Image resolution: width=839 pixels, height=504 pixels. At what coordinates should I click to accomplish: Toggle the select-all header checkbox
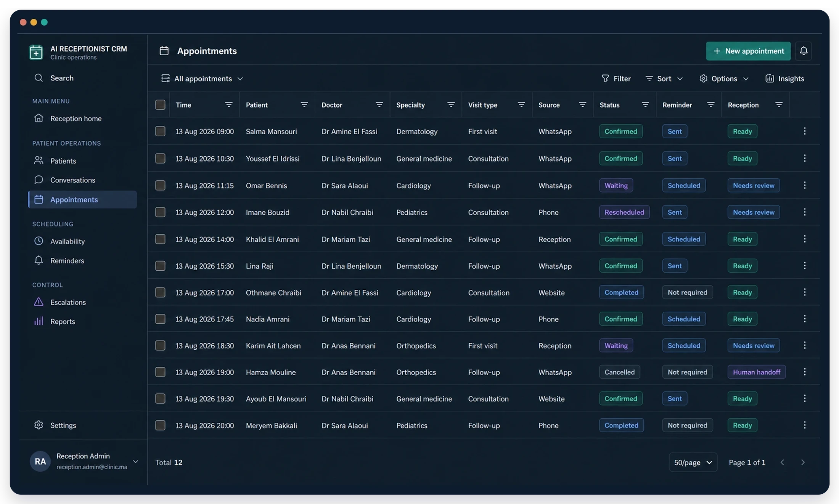pyautogui.click(x=160, y=104)
